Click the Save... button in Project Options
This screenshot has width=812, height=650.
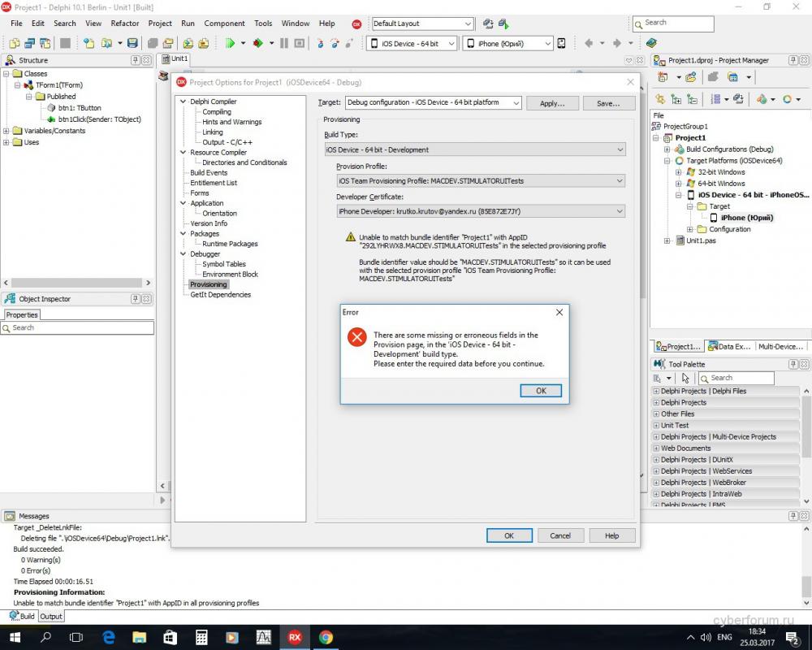tap(608, 103)
